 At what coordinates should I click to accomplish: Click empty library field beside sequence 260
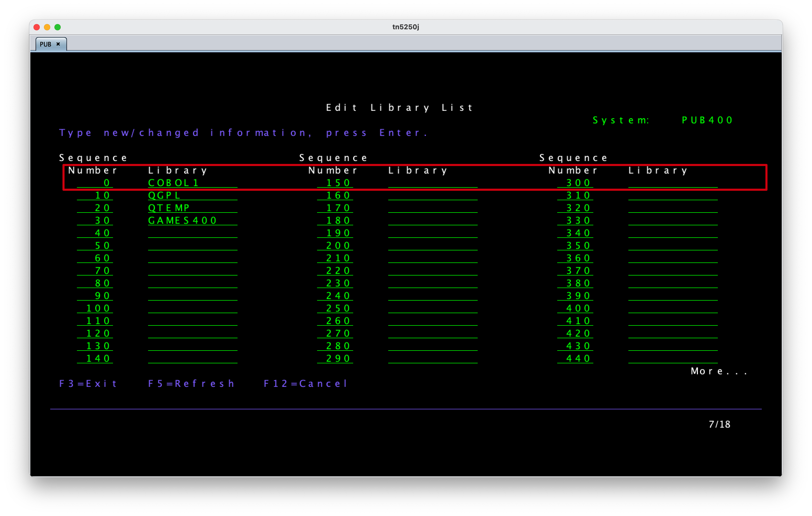[433, 321]
